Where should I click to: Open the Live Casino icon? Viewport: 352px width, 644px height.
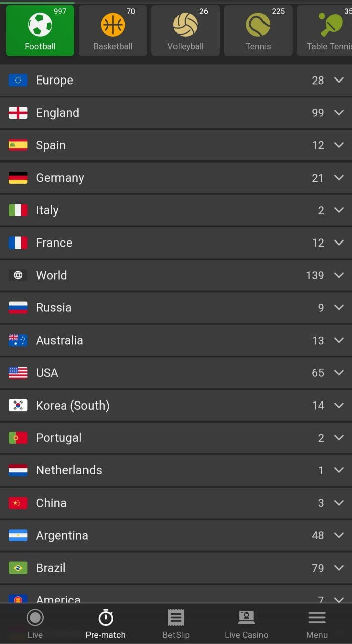[246, 617]
